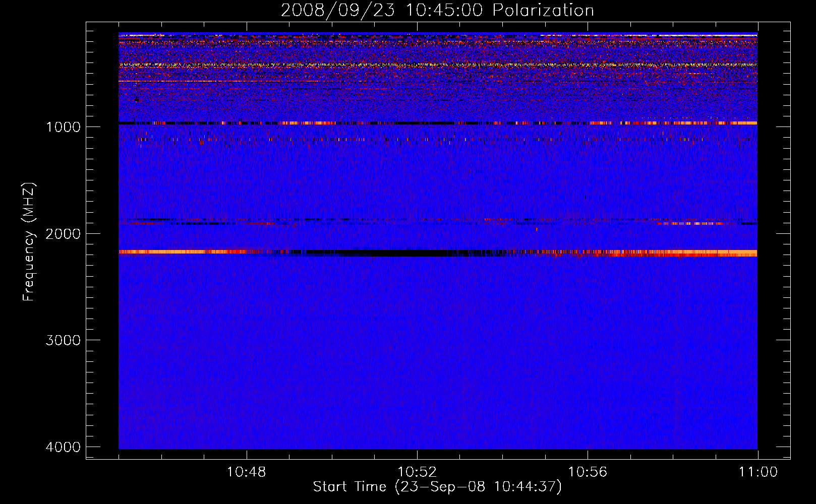Image resolution: width=816 pixels, height=504 pixels.
Task: Click the '2000' frequency tick label
Action: click(63, 233)
